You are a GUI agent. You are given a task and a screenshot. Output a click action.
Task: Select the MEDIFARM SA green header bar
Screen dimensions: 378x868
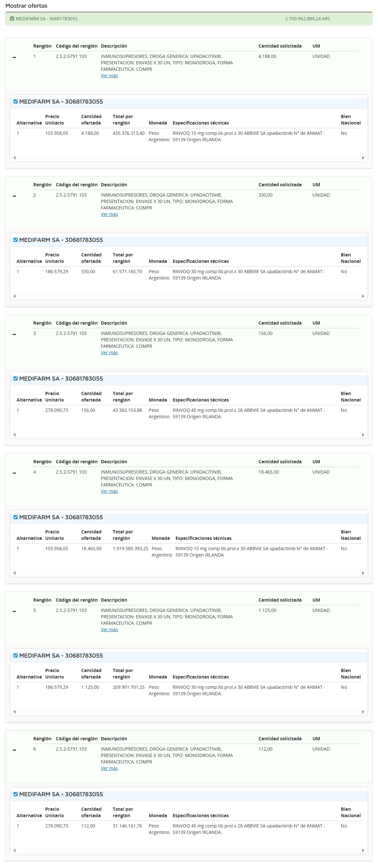pos(189,19)
